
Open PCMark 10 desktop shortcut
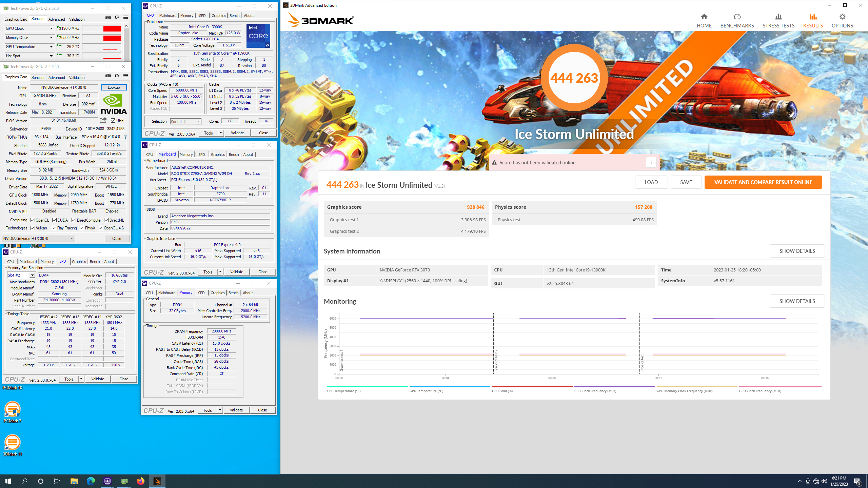pos(12,388)
